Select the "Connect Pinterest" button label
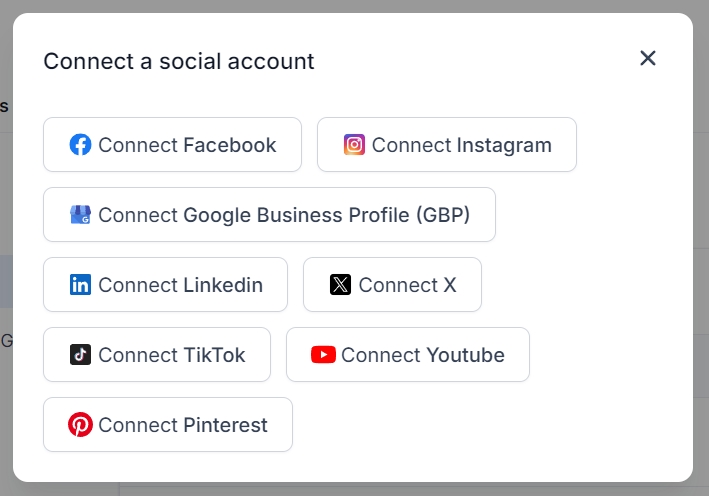Viewport: 709px width, 496px height. [x=182, y=425]
